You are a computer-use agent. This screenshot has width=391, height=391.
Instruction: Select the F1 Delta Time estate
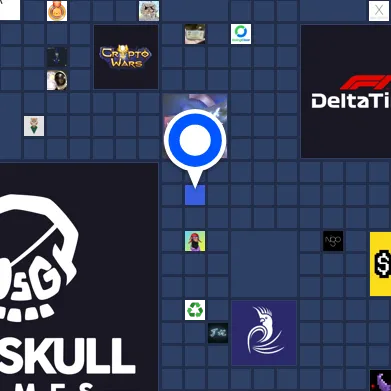pos(346,91)
